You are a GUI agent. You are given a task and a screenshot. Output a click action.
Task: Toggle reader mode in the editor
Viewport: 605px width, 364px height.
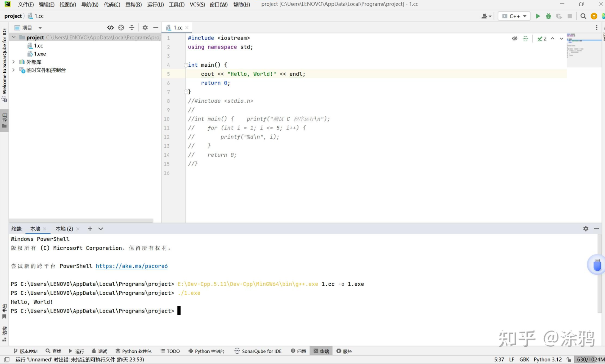[525, 38]
